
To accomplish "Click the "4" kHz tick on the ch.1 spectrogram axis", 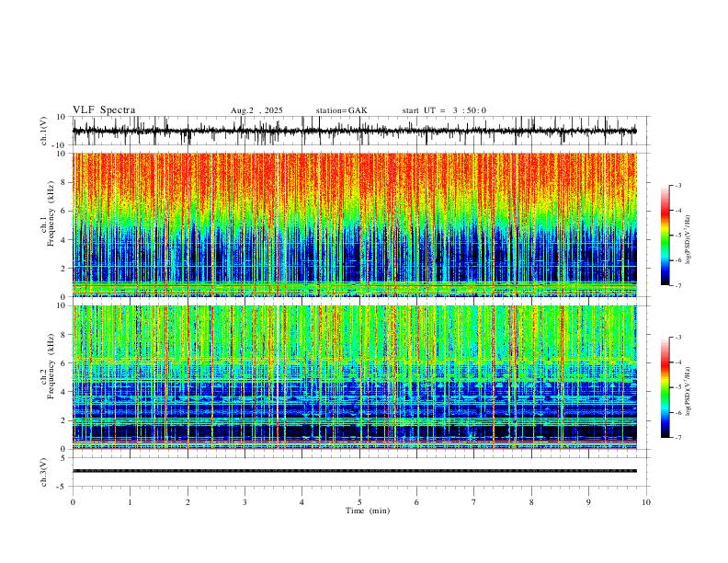I will [63, 240].
